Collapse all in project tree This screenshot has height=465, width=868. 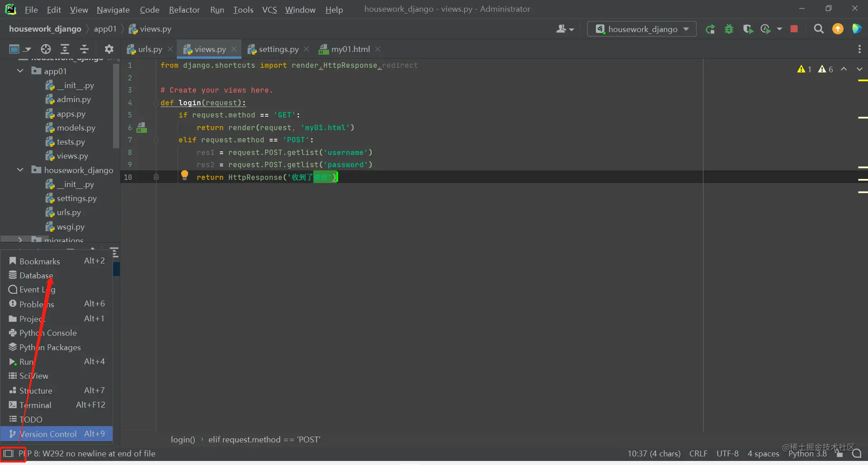pyautogui.click(x=84, y=49)
